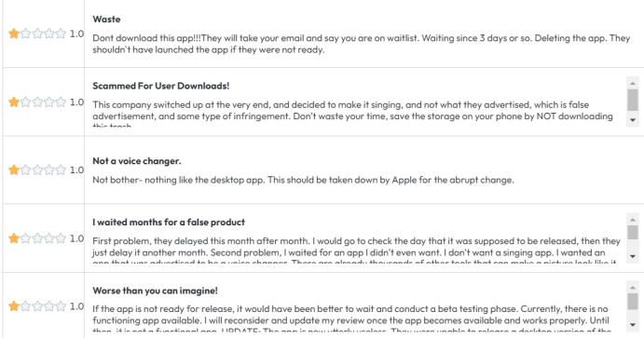Viewport: 644px width, 339px height.
Task: Click scroll-down arrow in Scammed For User Downloads review
Action: (633, 120)
